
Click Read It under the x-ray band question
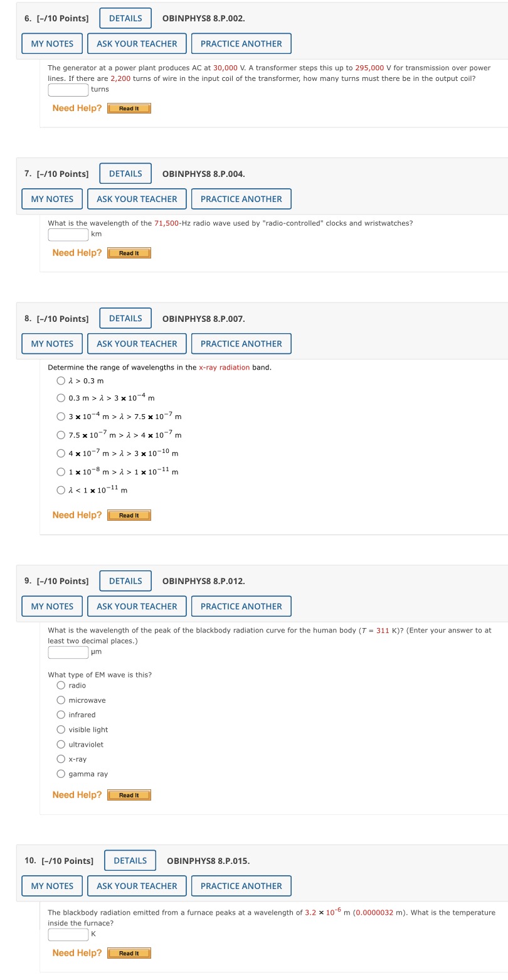point(129,515)
